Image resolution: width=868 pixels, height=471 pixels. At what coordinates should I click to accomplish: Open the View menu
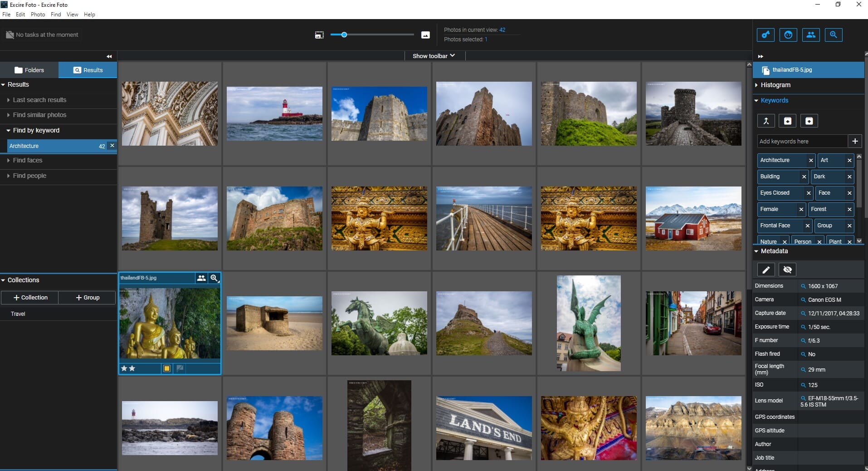pos(72,15)
